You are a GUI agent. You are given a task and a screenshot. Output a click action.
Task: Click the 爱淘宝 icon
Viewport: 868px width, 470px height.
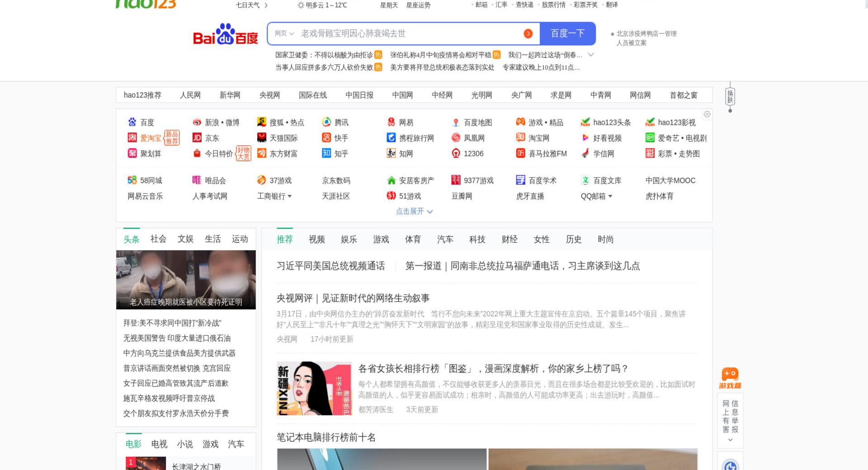coord(132,138)
